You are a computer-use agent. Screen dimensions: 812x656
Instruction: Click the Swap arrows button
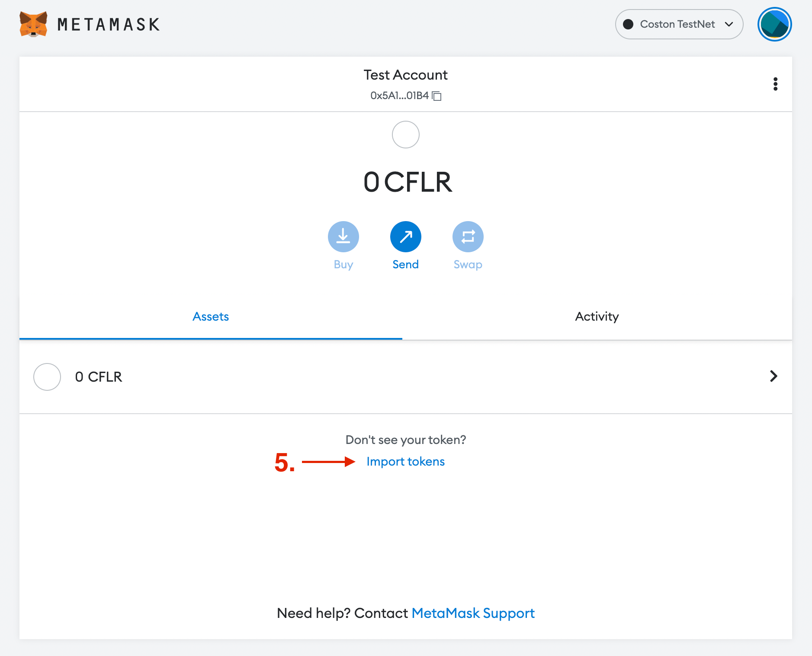468,237
